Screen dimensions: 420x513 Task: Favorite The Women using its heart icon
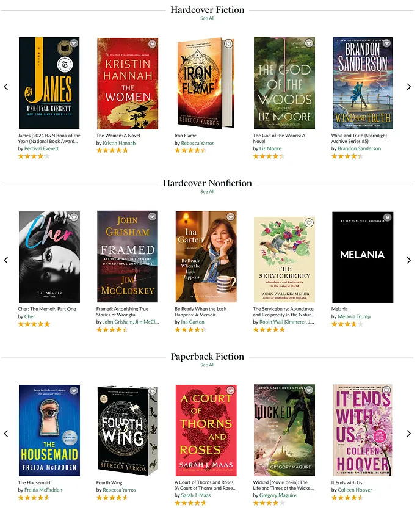[152, 43]
